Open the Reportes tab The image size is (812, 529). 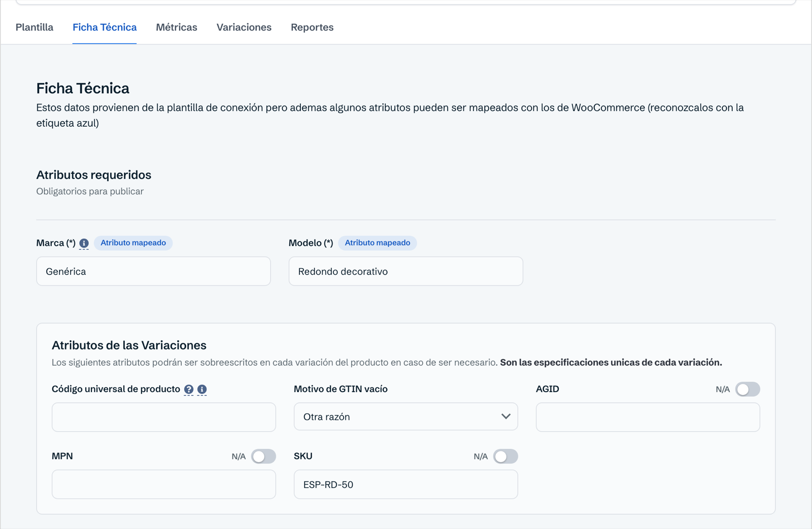pos(312,27)
